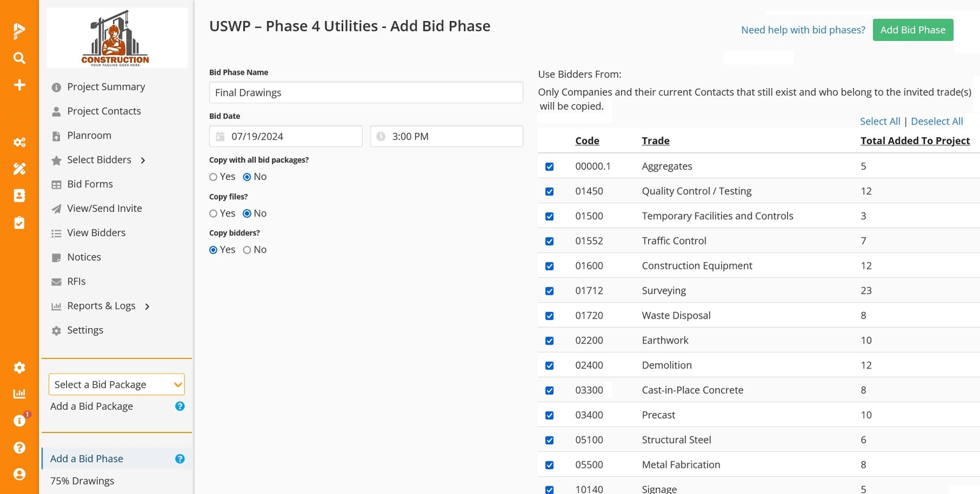980x494 pixels.
Task: Select Add a Bid Phase in sidebar
Action: [87, 458]
